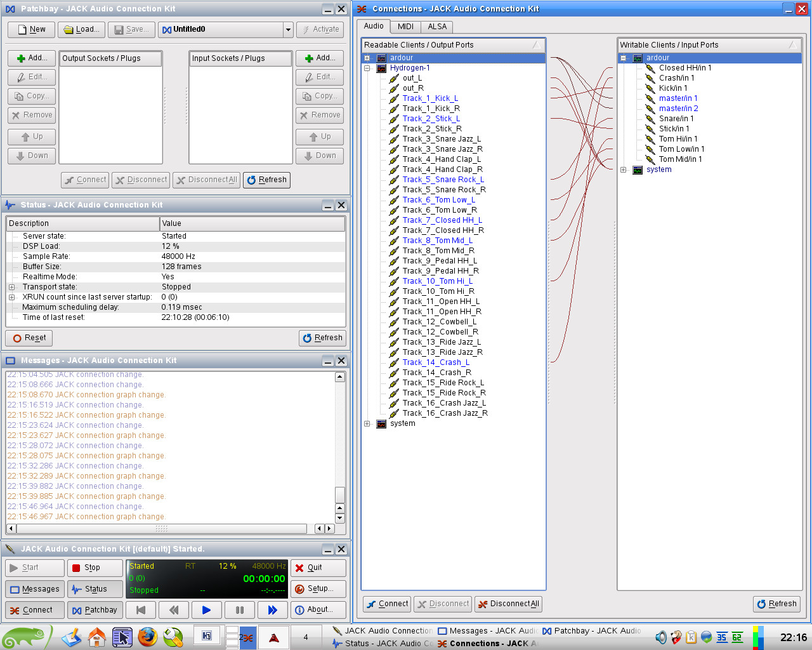Screen dimensions: 812x650
Task: Expand system under Writable Clients
Action: click(x=623, y=169)
